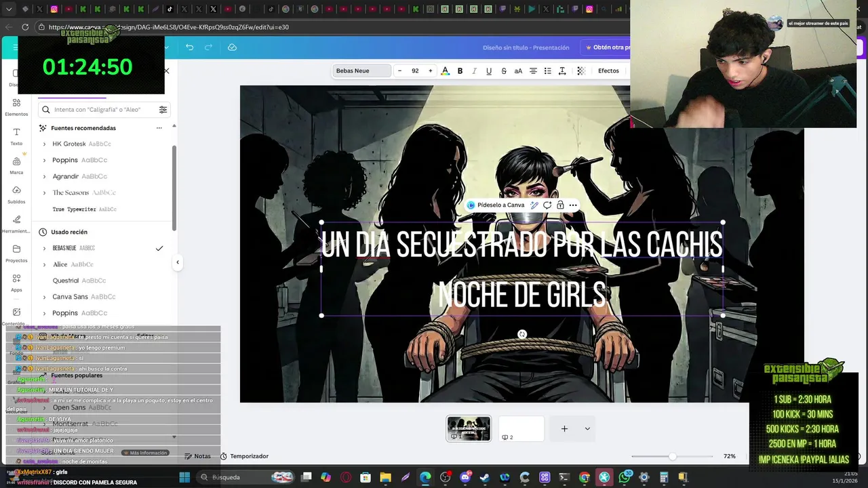Reload the browser page

click(25, 27)
